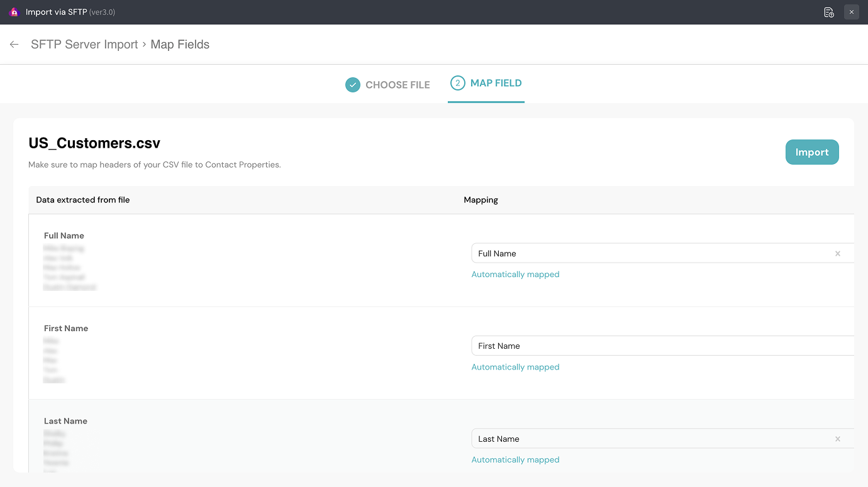The width and height of the screenshot is (868, 487).
Task: Click the app logo in title bar
Action: [x=14, y=12]
